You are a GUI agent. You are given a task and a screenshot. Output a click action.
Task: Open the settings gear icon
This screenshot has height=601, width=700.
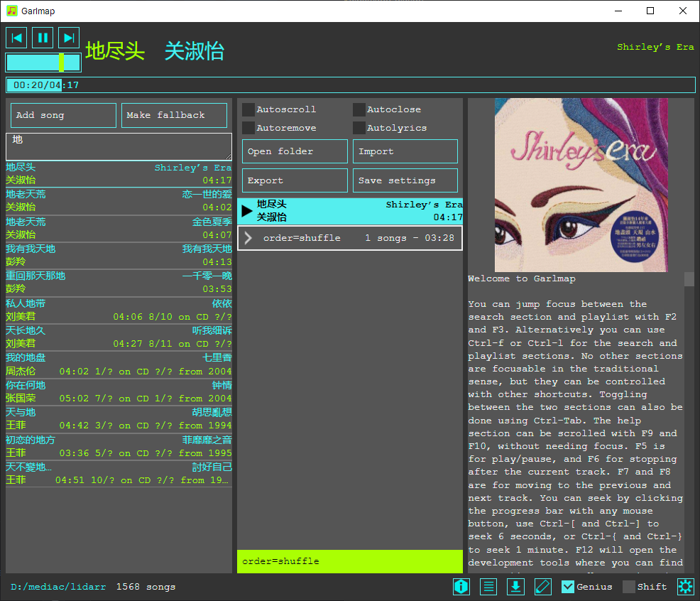coord(686,587)
